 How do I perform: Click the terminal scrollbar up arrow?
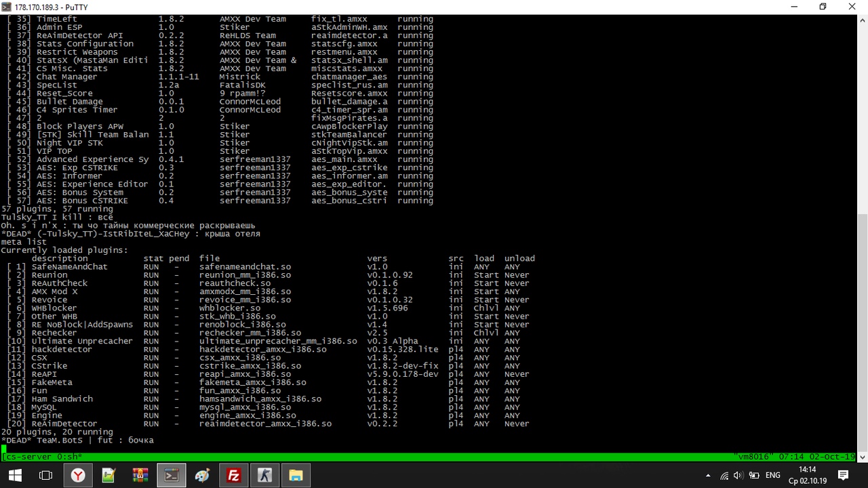point(862,21)
